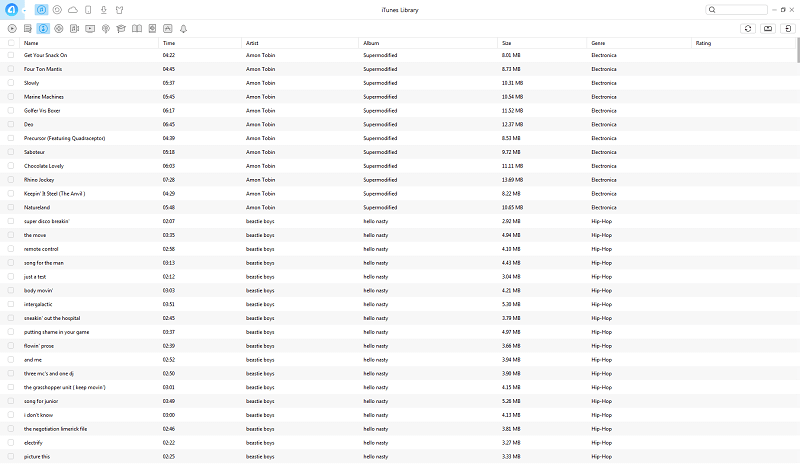Select the song Golfer Vrs Boxer
The width and height of the screenshot is (800, 467).
click(42, 110)
